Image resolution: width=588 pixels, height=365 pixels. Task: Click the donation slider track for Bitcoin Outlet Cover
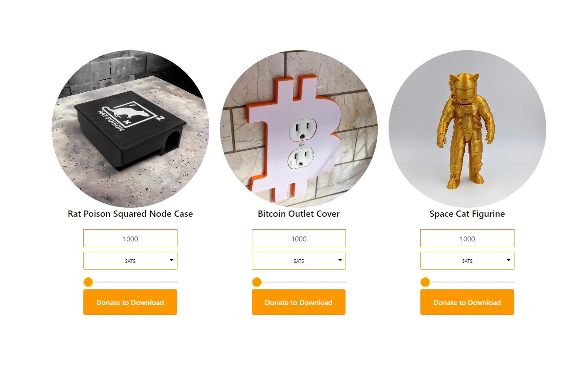tap(299, 282)
